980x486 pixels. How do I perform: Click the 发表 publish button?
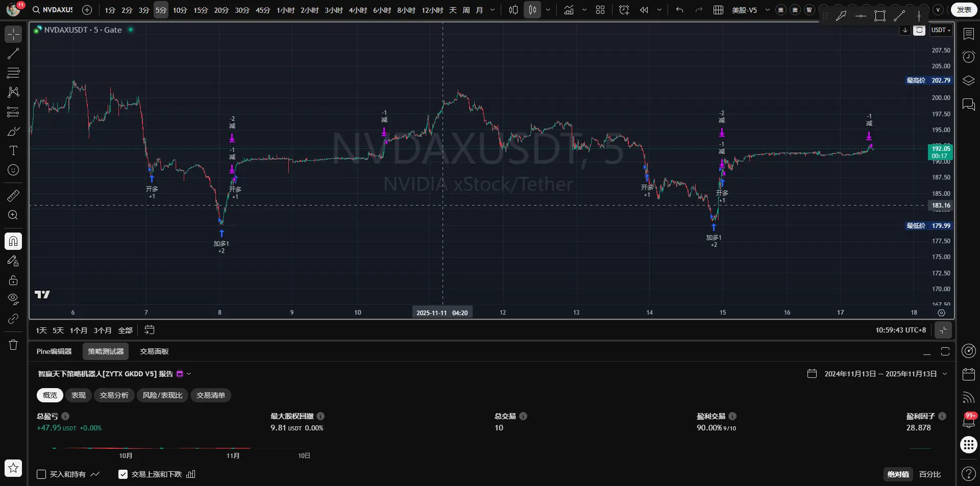[964, 10]
